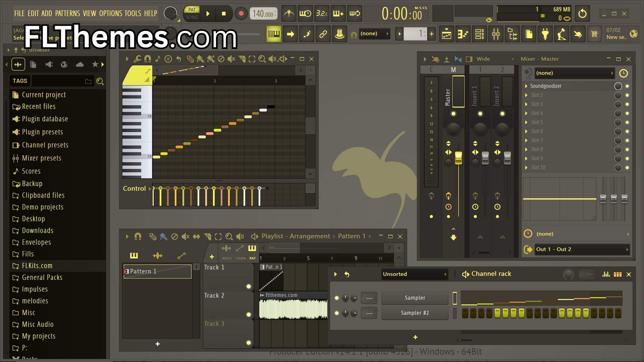
Task: Click the link chain icon in toolbar
Action: click(x=323, y=34)
